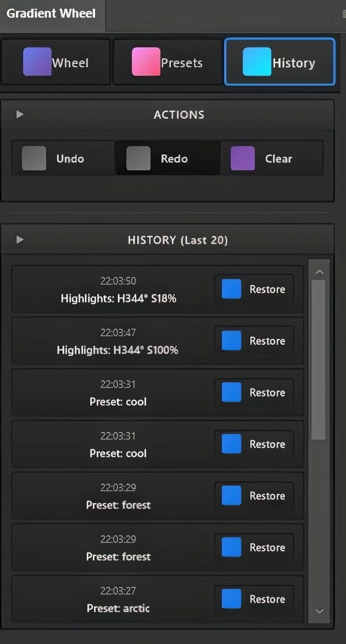346x644 pixels.
Task: Click the Undo button
Action: coord(63,158)
